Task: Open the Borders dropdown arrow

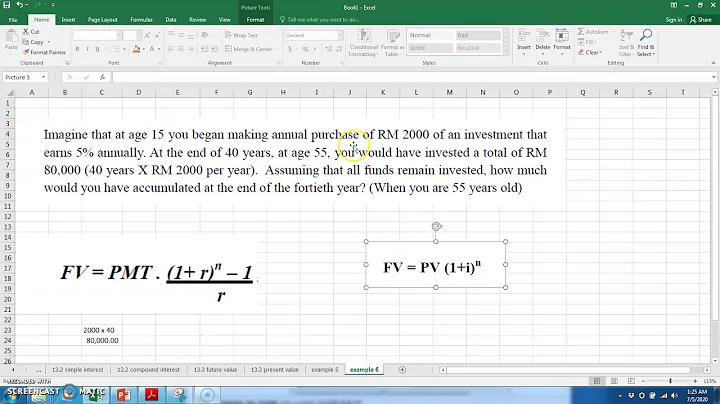Action: pyautogui.click(x=124, y=49)
